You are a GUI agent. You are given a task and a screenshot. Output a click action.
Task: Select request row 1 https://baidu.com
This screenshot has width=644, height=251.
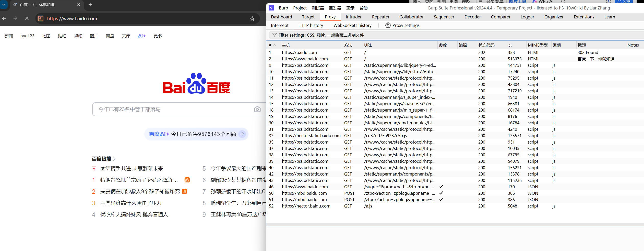tap(455, 52)
